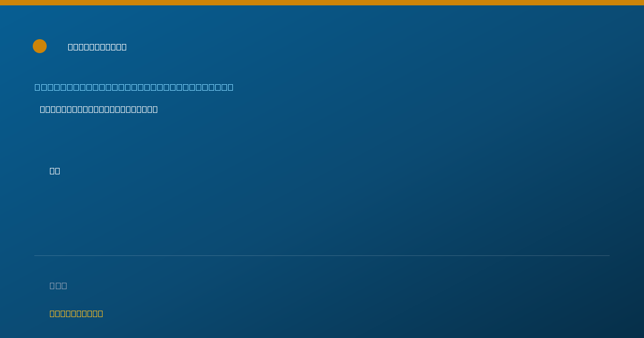Click the thin horizontal divider line

pos(322,255)
